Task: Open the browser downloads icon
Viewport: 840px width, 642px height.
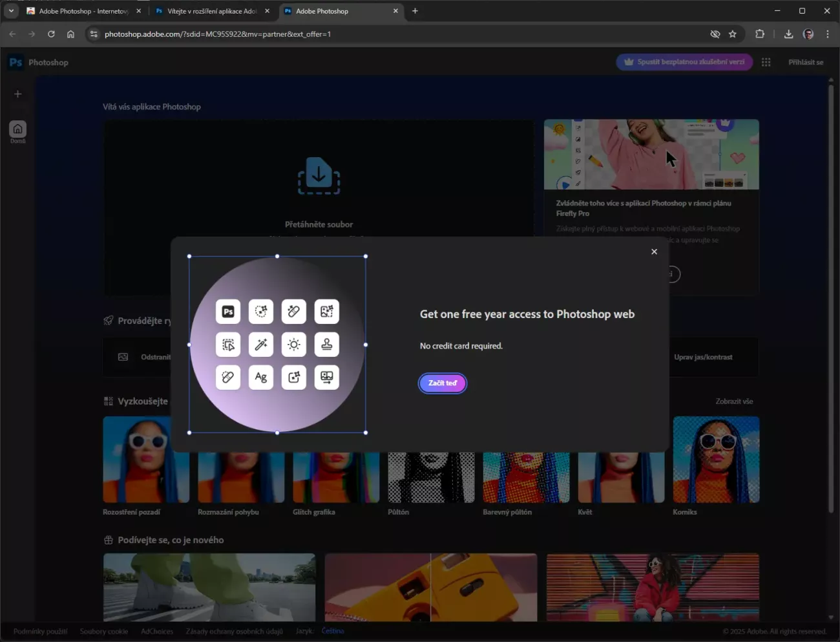Action: (x=788, y=34)
